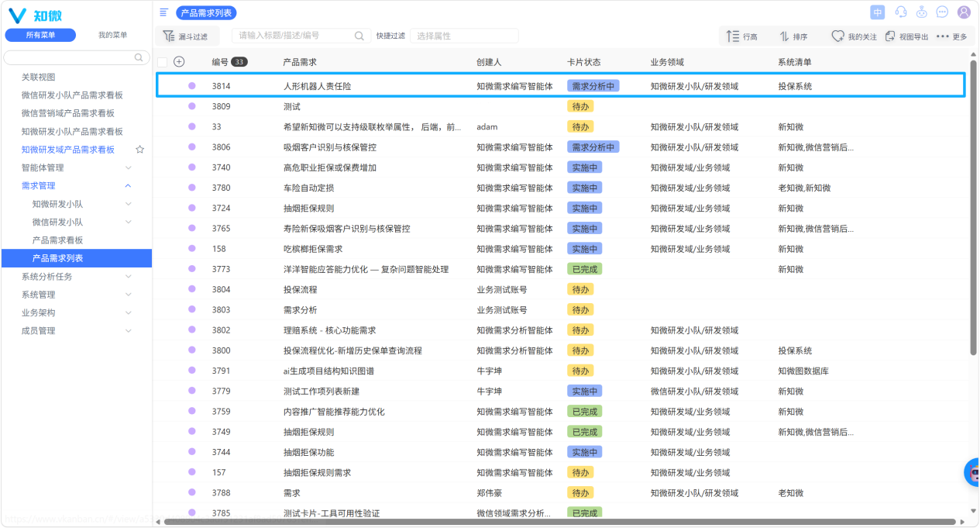Click the floating assistant avatar at right edge
Image resolution: width=980 pixels, height=528 pixels.
(x=972, y=472)
